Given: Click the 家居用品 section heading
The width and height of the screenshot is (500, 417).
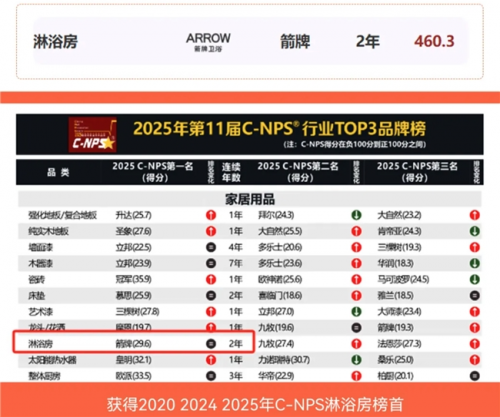Looking at the screenshot, I should pyautogui.click(x=250, y=199).
